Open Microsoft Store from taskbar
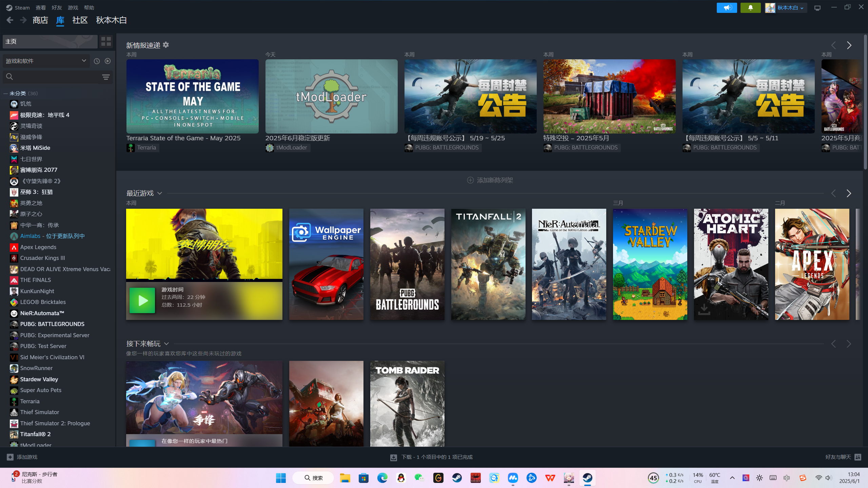Screen dimensions: 868x488 coord(364,478)
